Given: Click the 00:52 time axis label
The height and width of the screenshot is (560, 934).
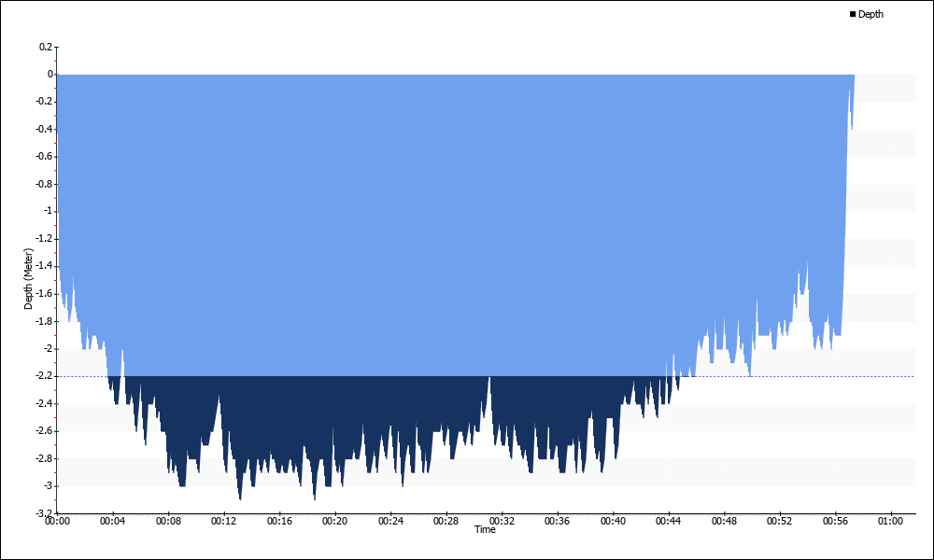Looking at the screenshot, I should point(780,522).
